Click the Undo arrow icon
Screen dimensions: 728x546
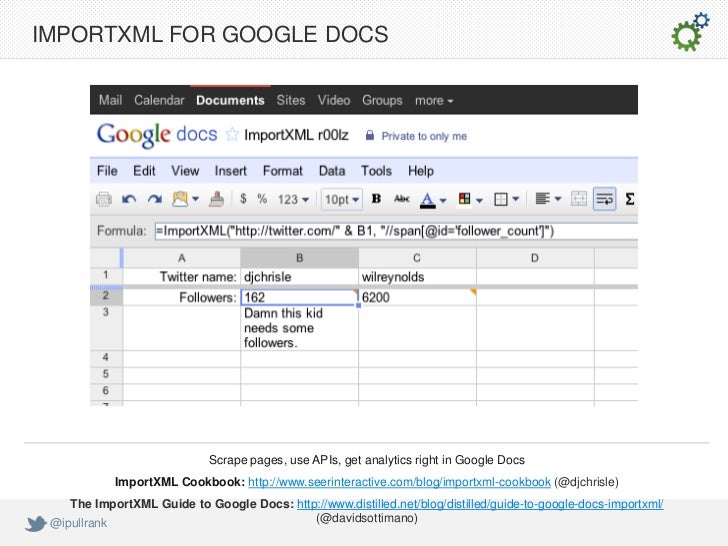pos(129,199)
